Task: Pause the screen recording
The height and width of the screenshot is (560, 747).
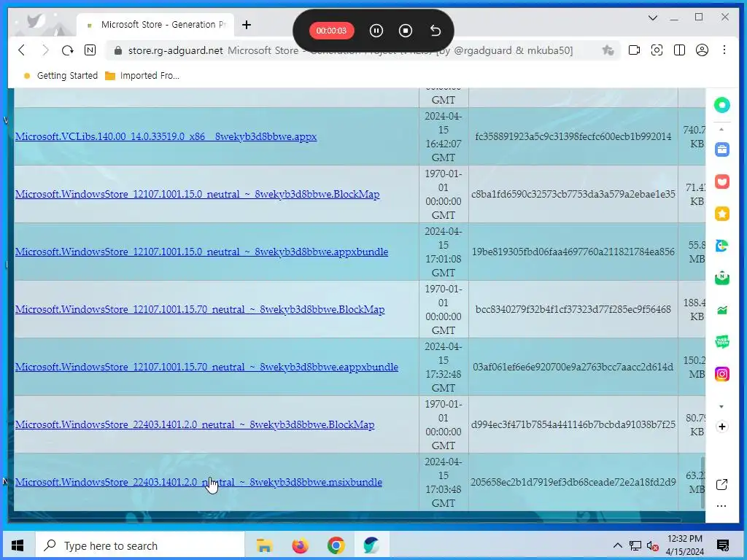Action: [376, 31]
